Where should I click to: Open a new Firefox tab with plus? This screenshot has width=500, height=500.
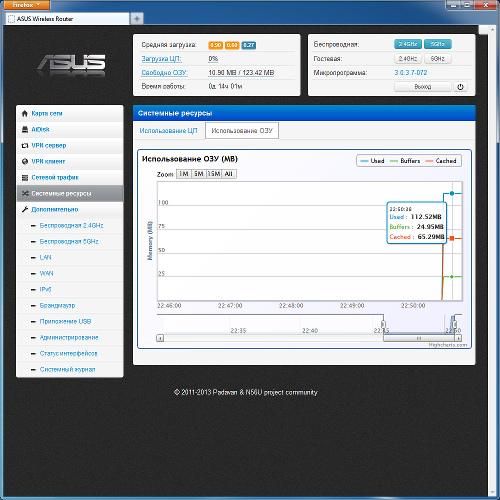[x=137, y=19]
